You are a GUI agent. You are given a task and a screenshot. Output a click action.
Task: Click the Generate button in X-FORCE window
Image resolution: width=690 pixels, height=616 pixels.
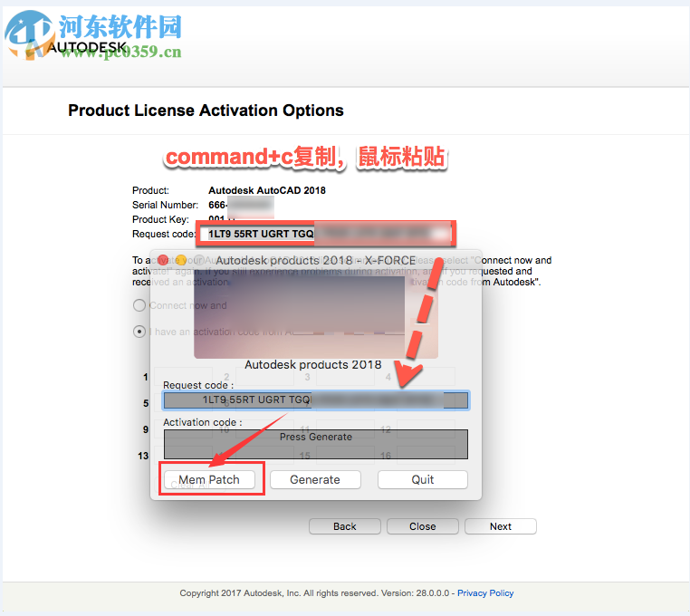tap(315, 479)
